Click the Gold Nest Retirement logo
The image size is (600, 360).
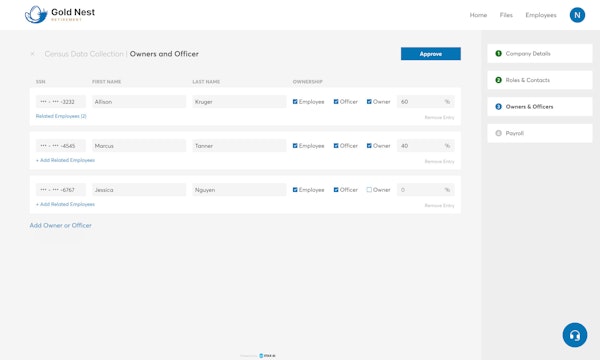(60, 15)
